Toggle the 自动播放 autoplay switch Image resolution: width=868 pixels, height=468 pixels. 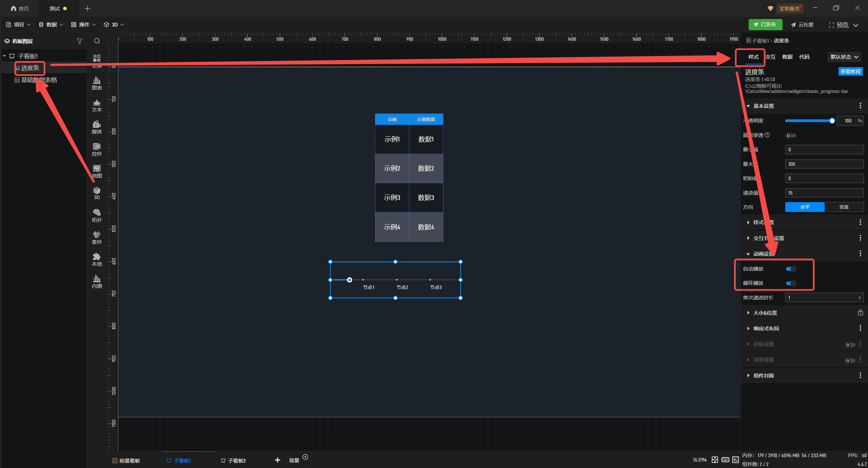[791, 269]
